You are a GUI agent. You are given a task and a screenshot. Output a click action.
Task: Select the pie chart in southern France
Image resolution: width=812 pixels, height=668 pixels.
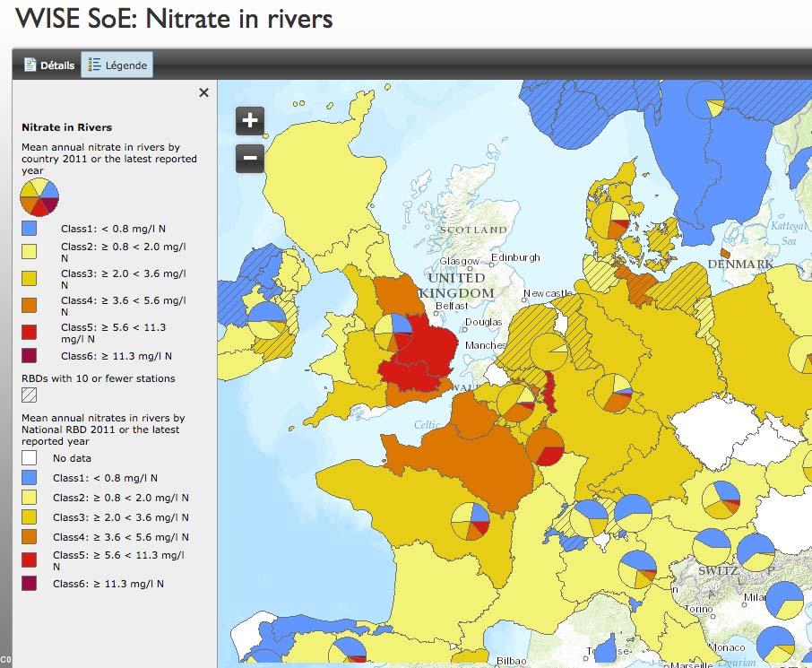pyautogui.click(x=471, y=523)
